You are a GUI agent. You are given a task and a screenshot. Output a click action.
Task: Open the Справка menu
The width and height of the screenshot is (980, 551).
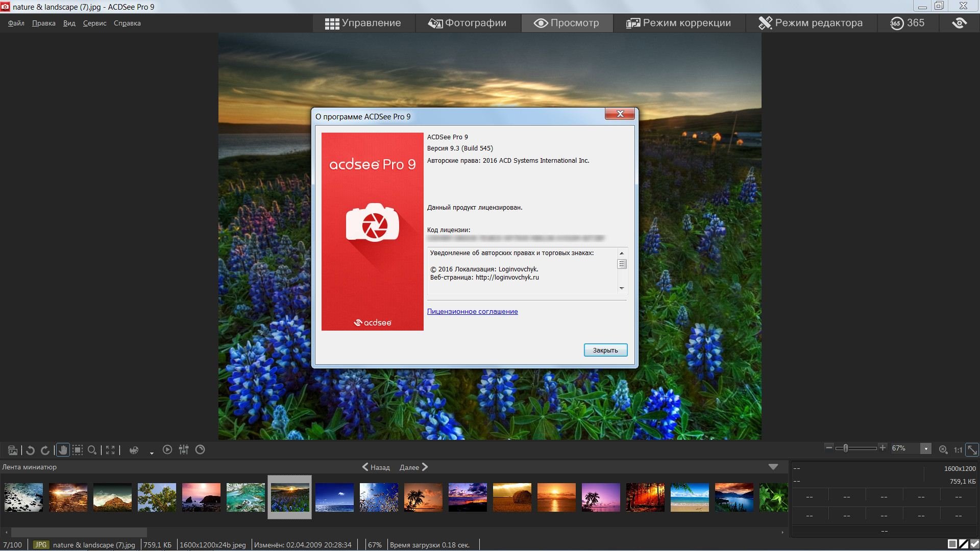[x=127, y=23]
